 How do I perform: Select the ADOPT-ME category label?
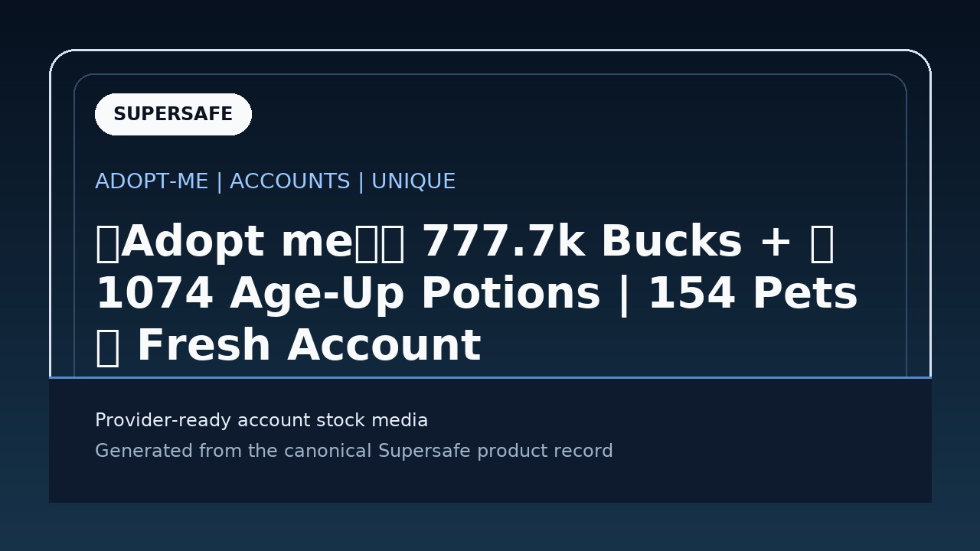(152, 181)
